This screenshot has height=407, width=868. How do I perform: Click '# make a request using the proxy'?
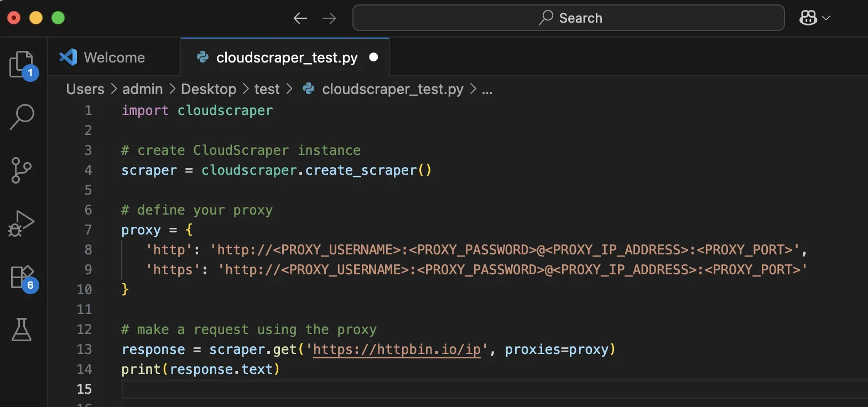click(x=249, y=330)
